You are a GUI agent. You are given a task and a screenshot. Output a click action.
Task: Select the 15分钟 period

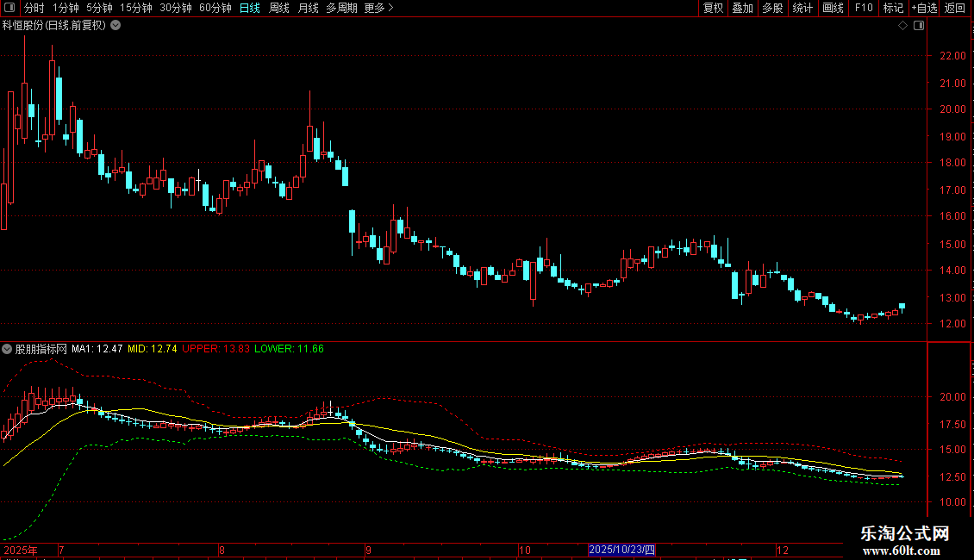click(x=136, y=8)
